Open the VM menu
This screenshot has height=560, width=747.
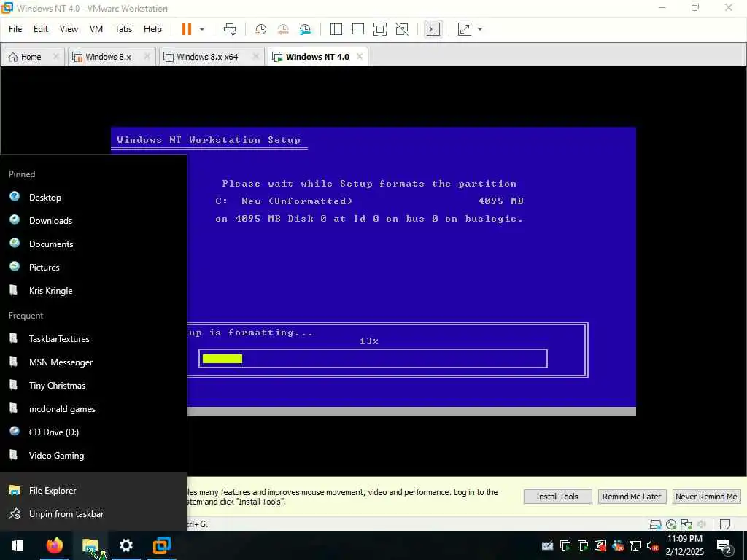[96, 29]
